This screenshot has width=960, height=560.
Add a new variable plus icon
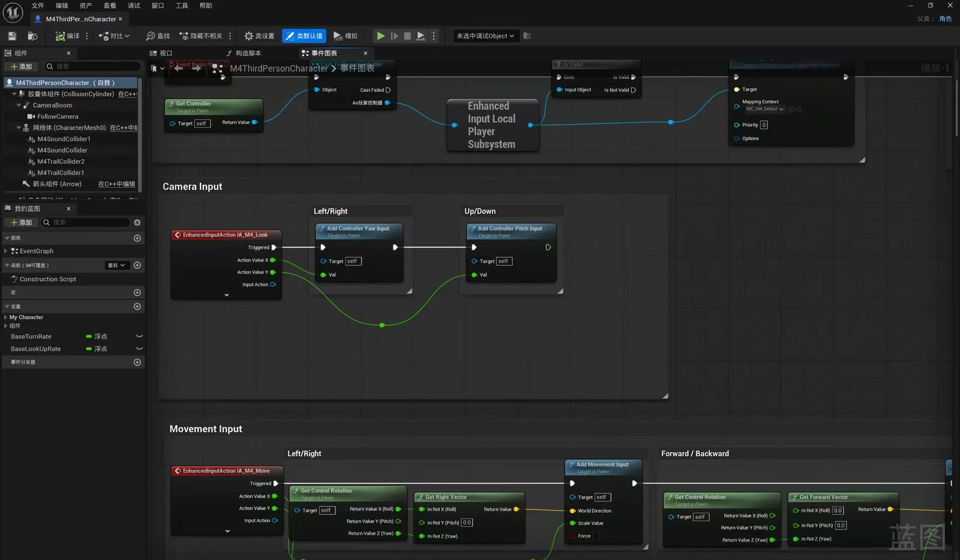[x=137, y=306]
